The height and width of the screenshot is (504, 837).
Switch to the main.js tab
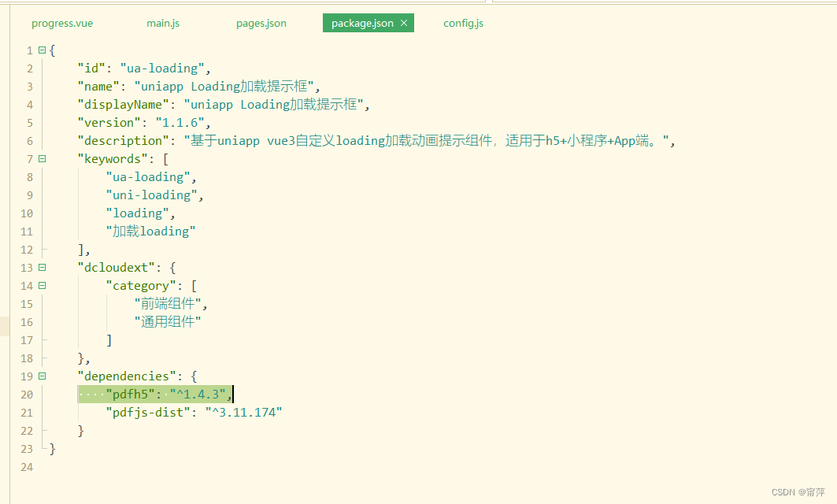(x=162, y=23)
